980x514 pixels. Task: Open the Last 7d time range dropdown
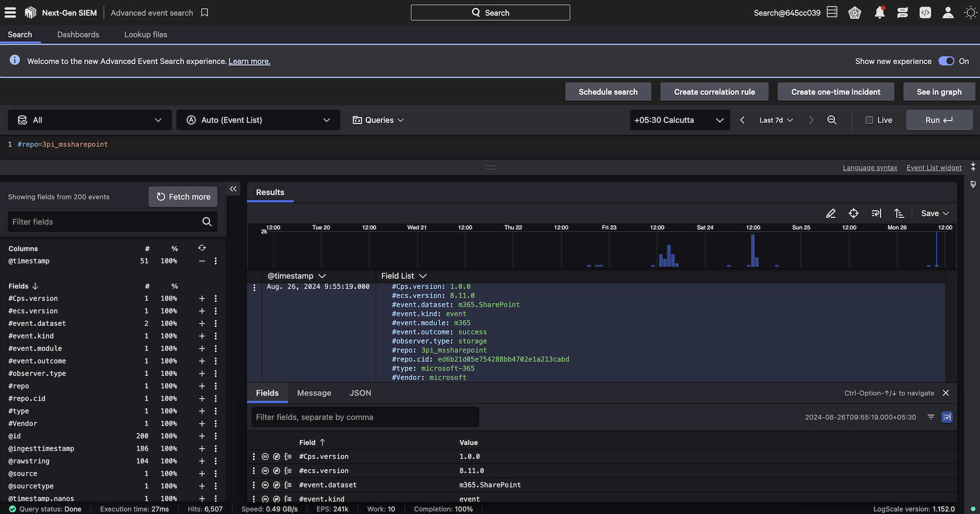tap(776, 120)
